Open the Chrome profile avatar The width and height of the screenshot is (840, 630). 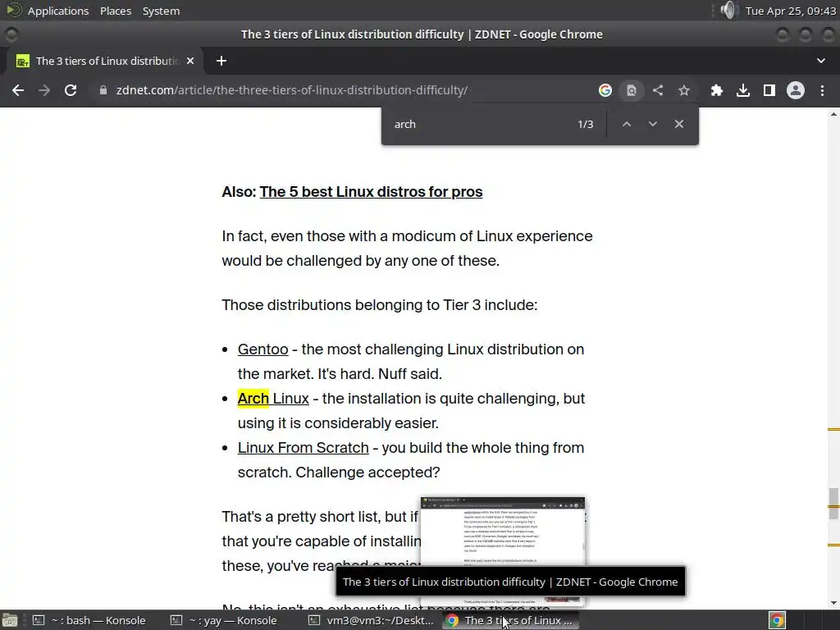pos(796,90)
